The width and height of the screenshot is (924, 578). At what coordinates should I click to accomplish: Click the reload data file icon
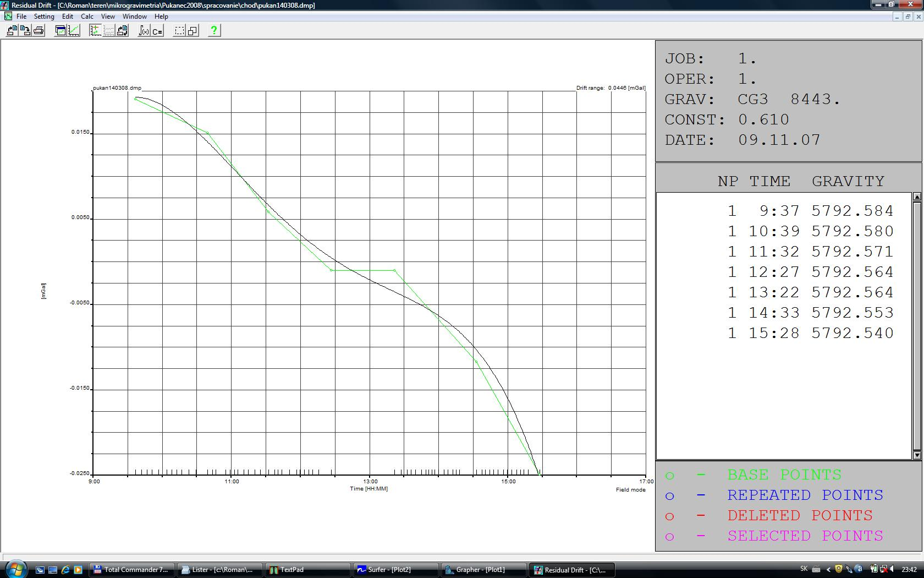coord(122,31)
